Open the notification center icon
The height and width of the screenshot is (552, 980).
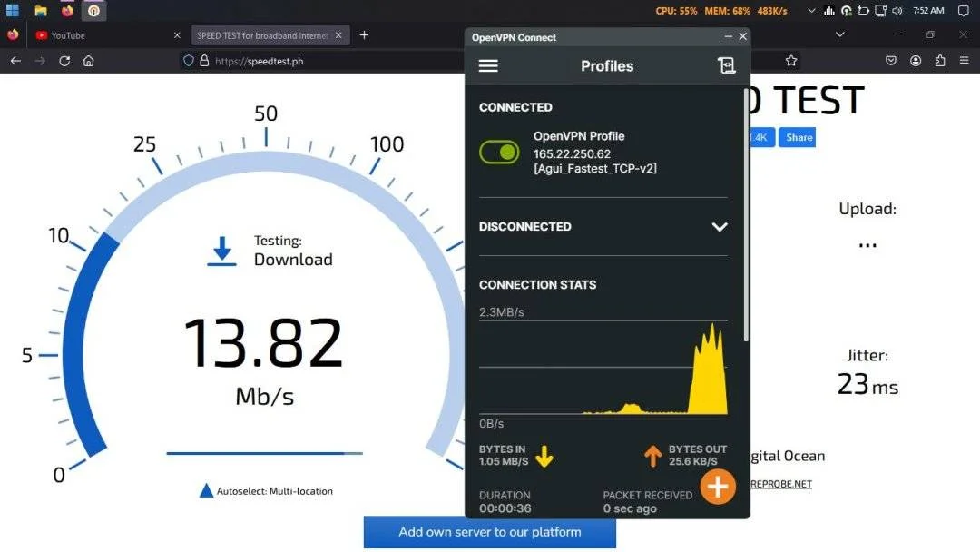[x=963, y=11]
